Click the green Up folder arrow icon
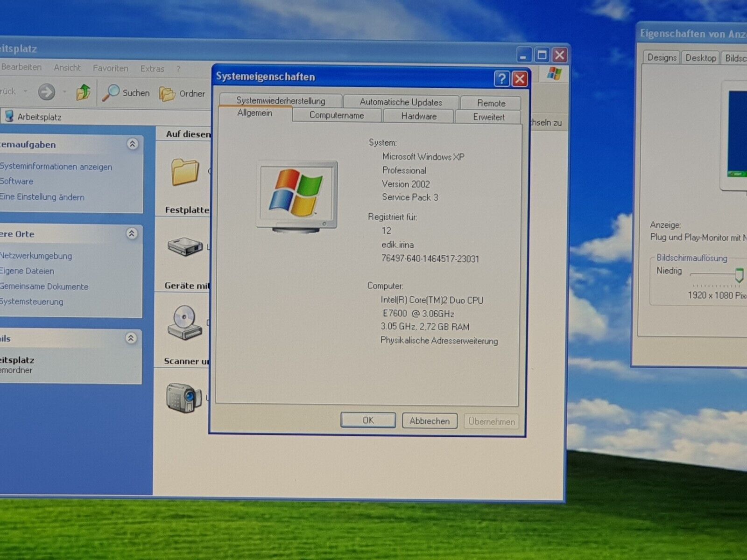747x560 pixels. point(83,92)
